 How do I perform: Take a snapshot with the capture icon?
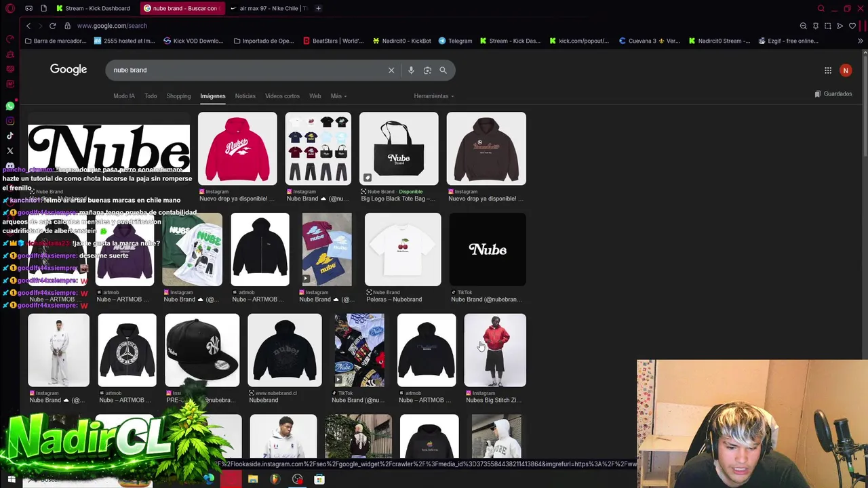coord(828,26)
